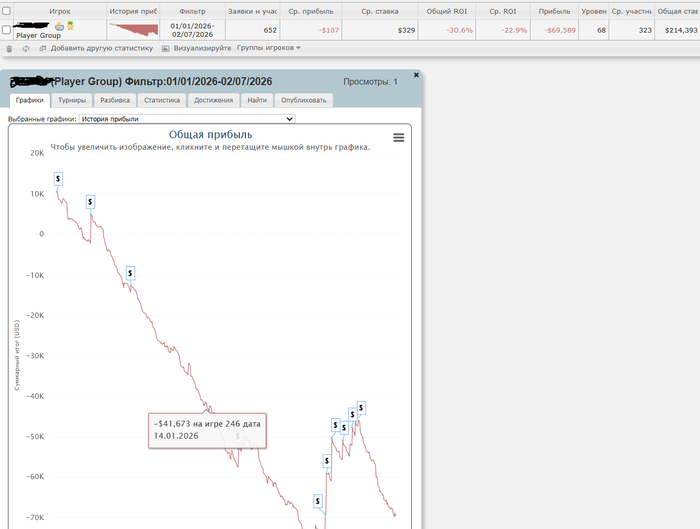Toggle the select-all checkbox in table header

coord(6,11)
